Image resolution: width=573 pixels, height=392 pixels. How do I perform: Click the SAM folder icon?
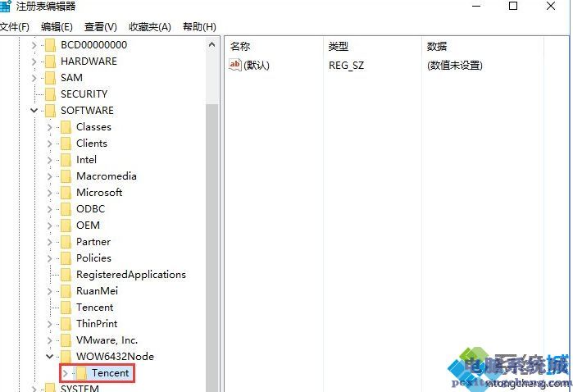(50, 78)
